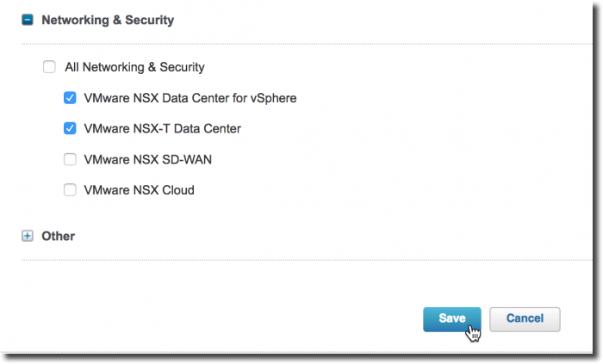The height and width of the screenshot is (364, 603).
Task: Expand the Other section plus icon
Action: (x=28, y=236)
